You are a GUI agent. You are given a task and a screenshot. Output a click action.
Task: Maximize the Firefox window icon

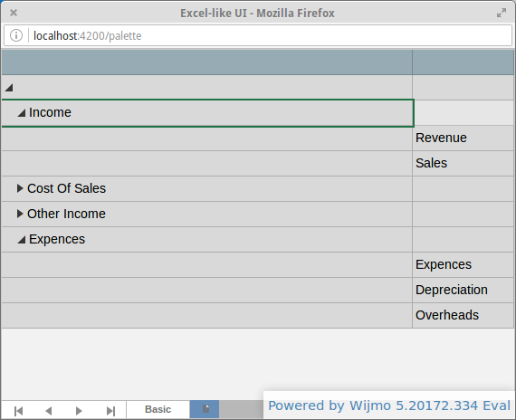pos(502,13)
